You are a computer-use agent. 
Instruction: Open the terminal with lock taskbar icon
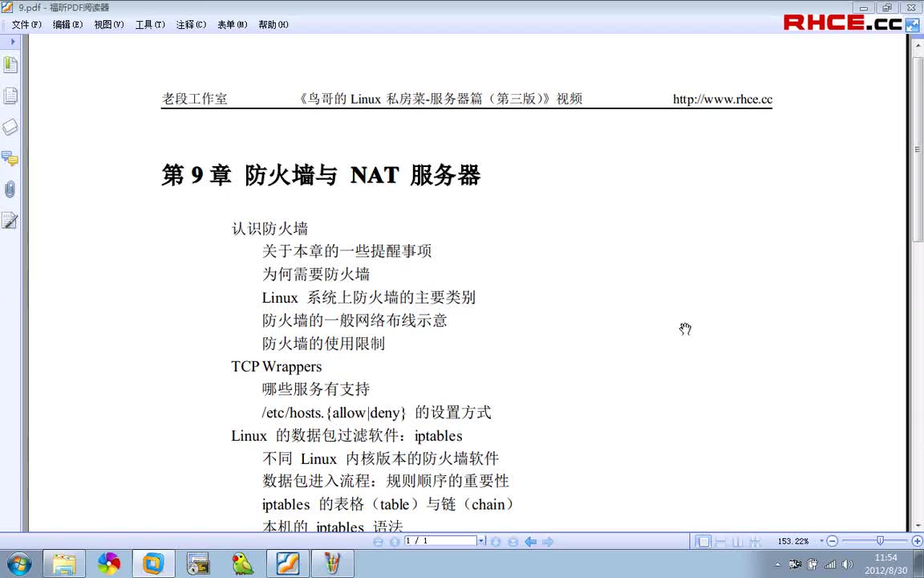pos(198,564)
